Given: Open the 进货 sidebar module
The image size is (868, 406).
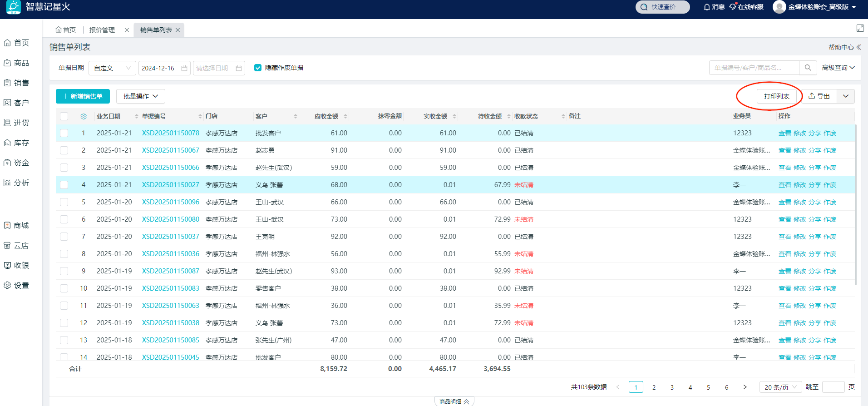Looking at the screenshot, I should [x=17, y=123].
